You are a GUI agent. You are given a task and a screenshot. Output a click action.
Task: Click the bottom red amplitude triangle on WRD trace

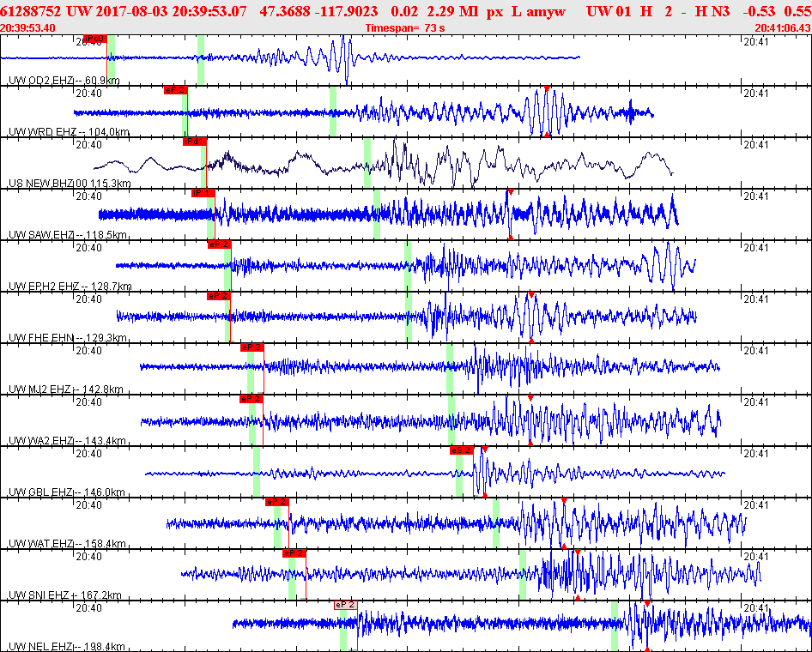point(547,134)
